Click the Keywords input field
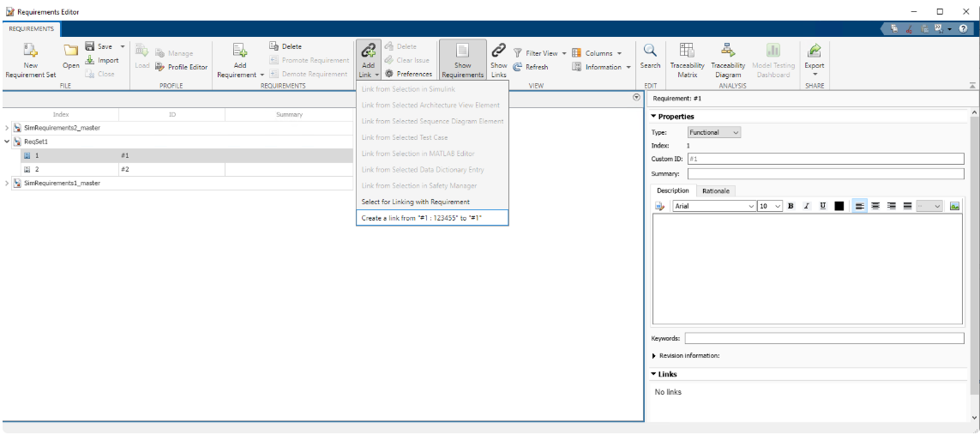 [823, 338]
